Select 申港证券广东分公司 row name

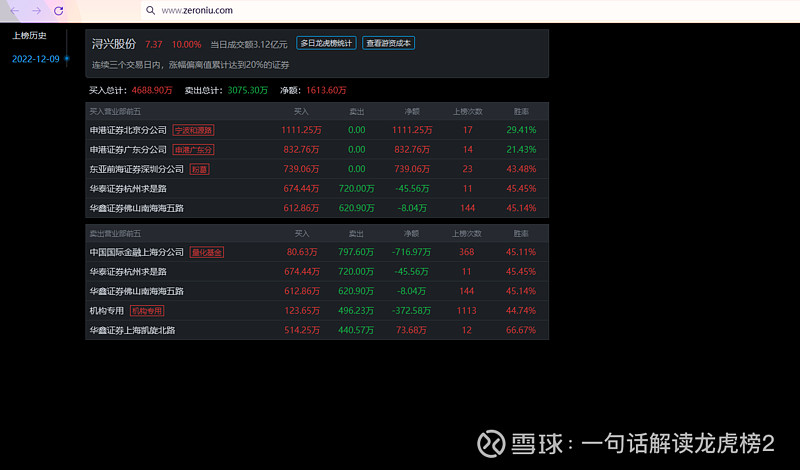tap(128, 150)
